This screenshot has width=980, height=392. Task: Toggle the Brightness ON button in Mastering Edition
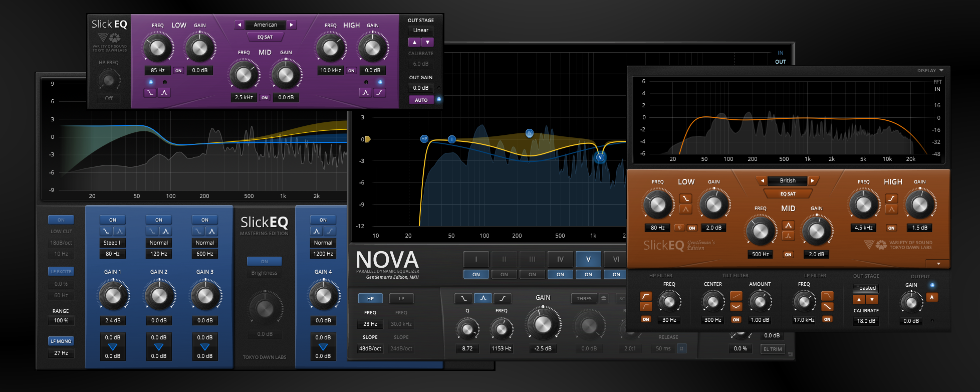coord(265,261)
